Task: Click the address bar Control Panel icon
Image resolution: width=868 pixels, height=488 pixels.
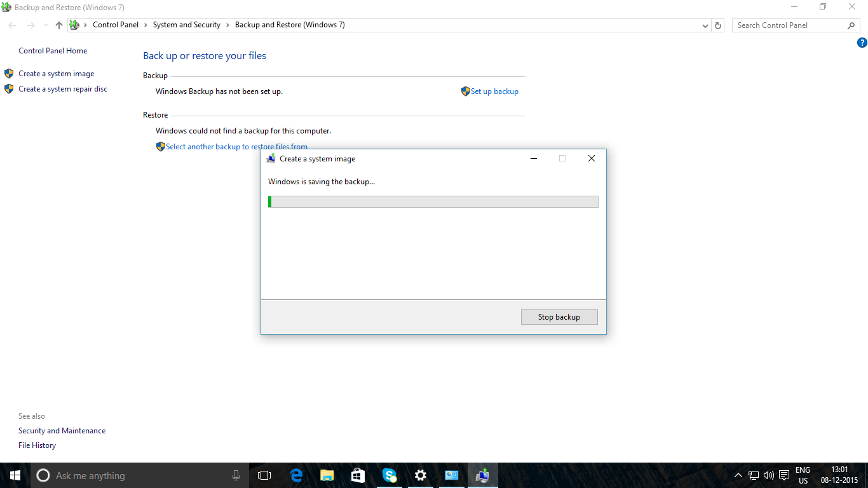Action: point(74,25)
